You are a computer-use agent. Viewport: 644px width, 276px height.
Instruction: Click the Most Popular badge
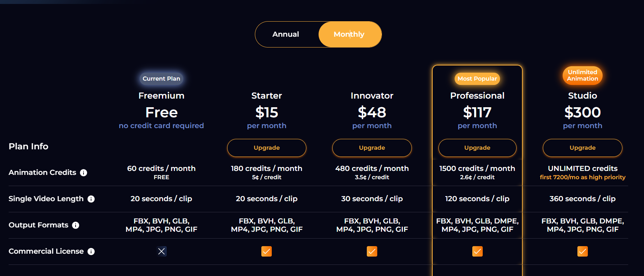point(477,78)
